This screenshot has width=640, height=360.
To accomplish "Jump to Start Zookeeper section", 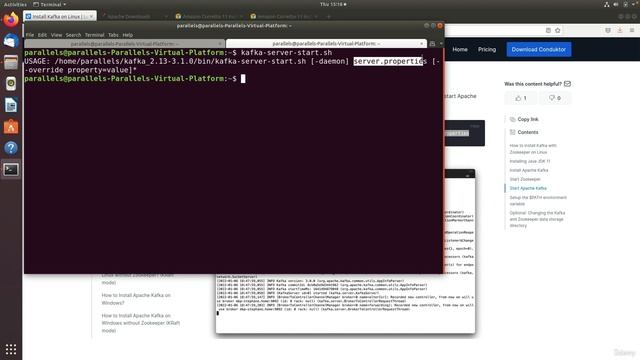I will [525, 179].
